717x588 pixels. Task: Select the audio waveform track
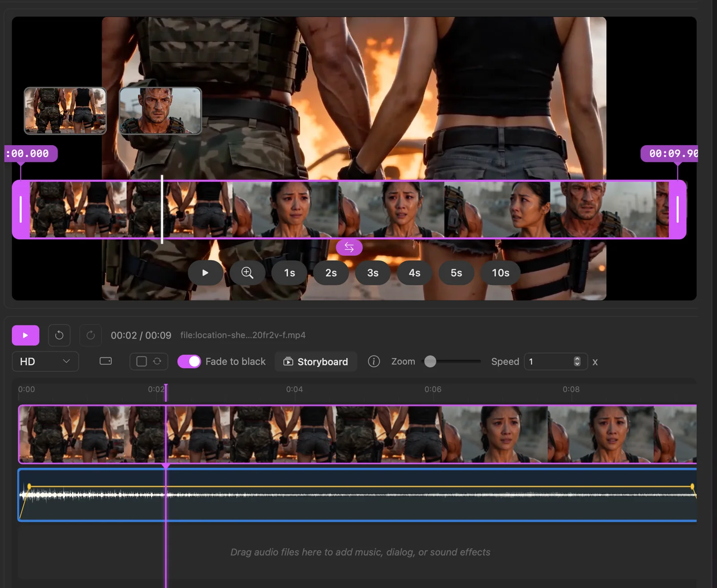pos(357,495)
